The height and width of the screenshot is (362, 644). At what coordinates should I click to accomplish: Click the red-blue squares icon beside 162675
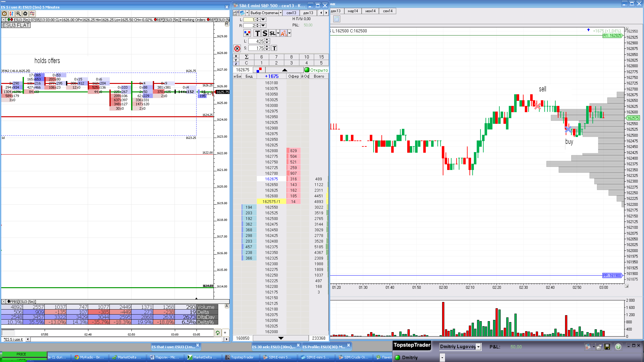pyautogui.click(x=259, y=70)
